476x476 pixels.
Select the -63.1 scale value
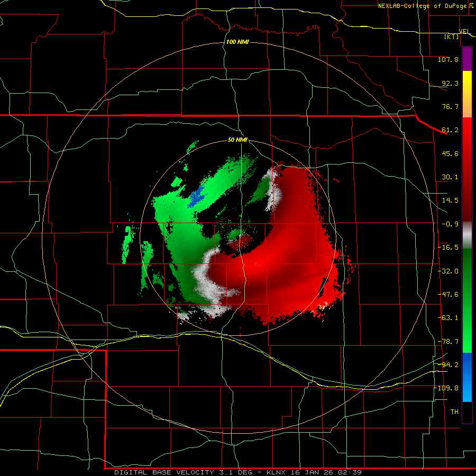point(448,318)
